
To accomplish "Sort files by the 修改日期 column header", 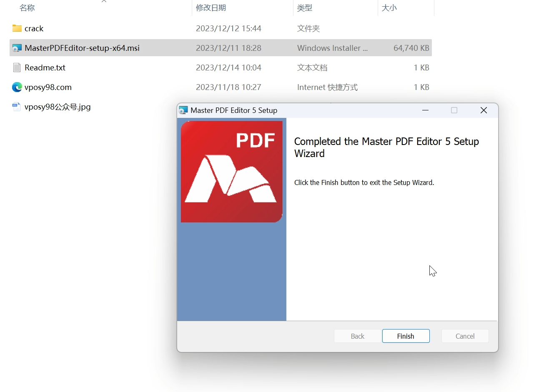I will pos(211,8).
